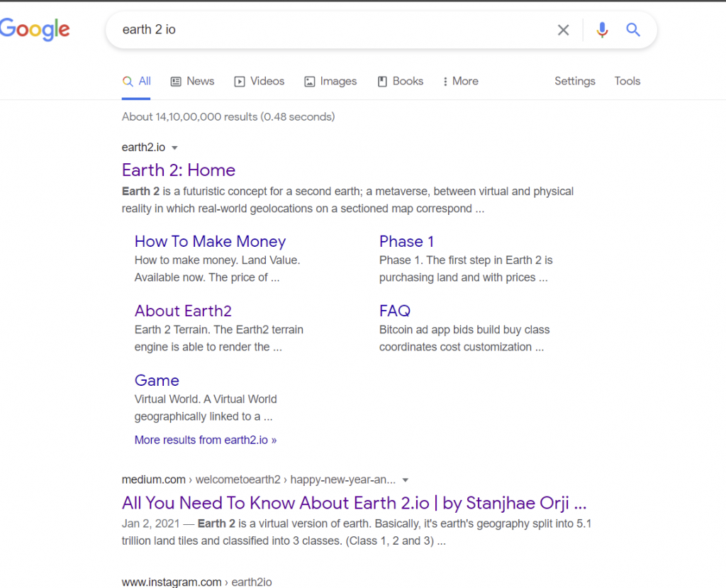Click the magnifier icon beside the All tab
The width and height of the screenshot is (726, 588).
[x=128, y=82]
